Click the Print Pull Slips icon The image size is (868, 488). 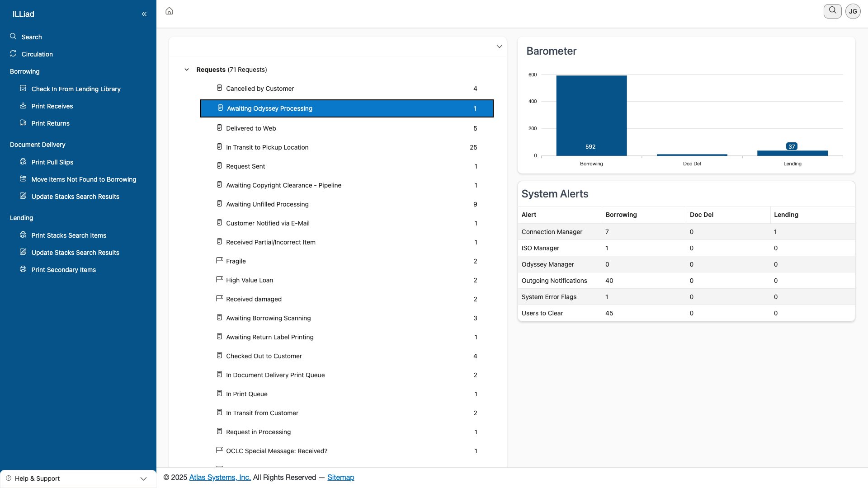tap(23, 162)
